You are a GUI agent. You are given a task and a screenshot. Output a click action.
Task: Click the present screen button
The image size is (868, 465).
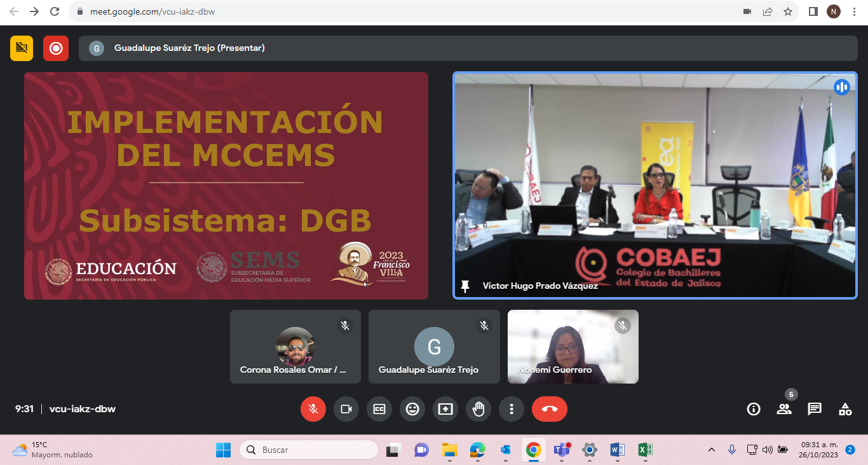pos(445,409)
